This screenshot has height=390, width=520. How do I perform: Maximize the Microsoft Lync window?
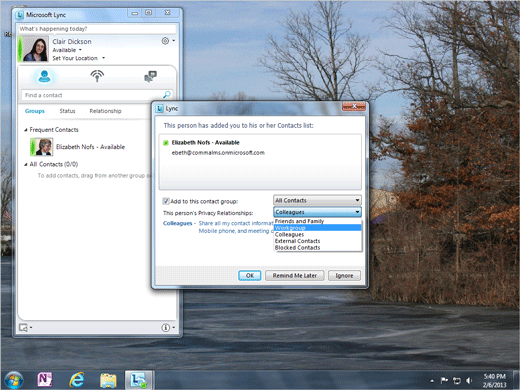[149, 13]
